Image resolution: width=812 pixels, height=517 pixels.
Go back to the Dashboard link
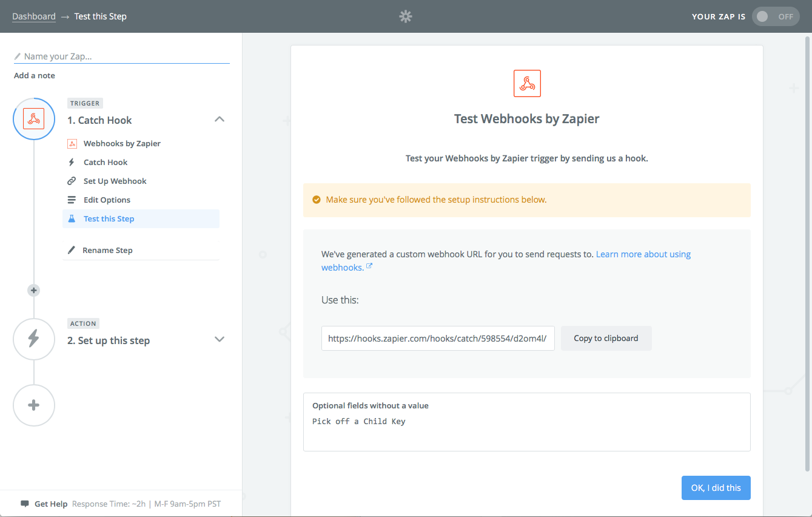coord(34,16)
